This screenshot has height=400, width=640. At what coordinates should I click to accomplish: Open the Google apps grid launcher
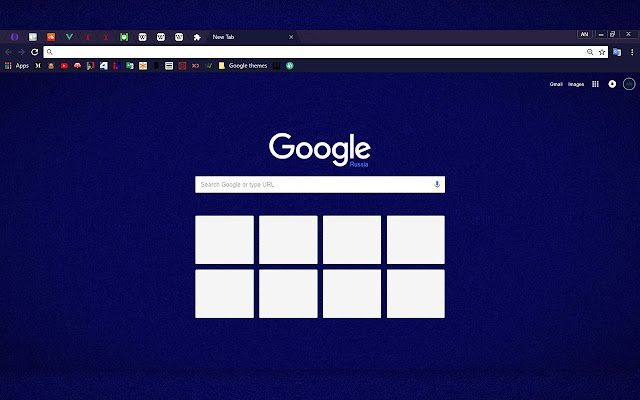click(595, 84)
